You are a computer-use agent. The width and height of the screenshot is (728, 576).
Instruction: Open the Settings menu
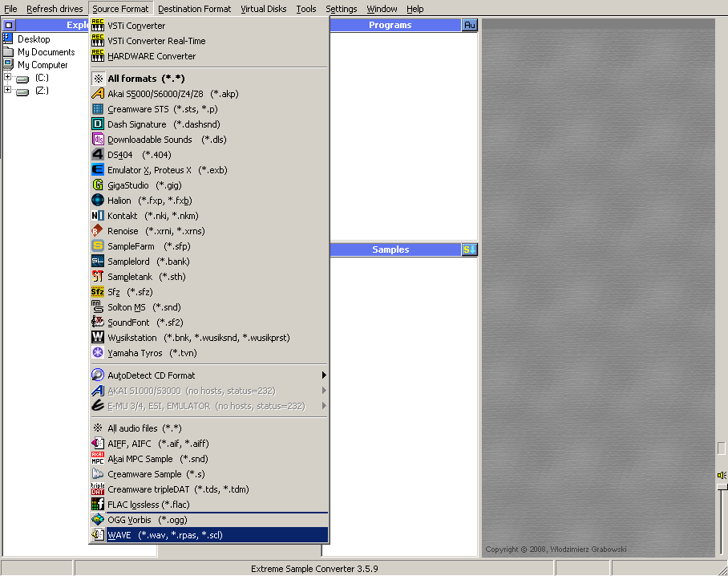pyautogui.click(x=342, y=9)
